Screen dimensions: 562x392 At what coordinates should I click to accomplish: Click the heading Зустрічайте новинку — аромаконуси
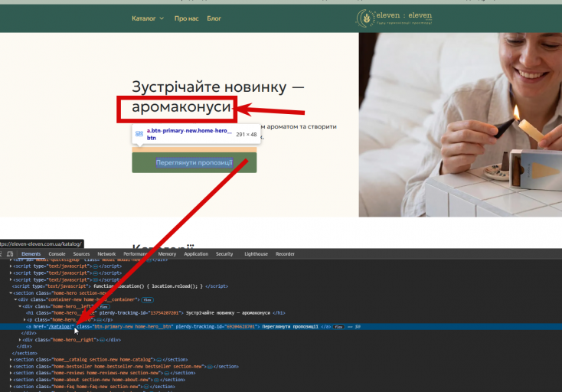click(x=218, y=96)
